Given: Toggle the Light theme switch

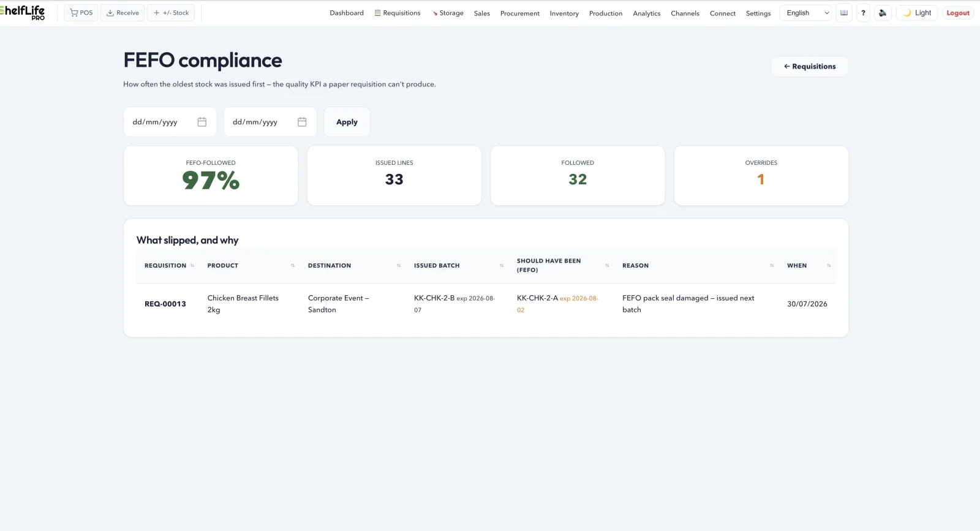Looking at the screenshot, I should click(x=917, y=13).
